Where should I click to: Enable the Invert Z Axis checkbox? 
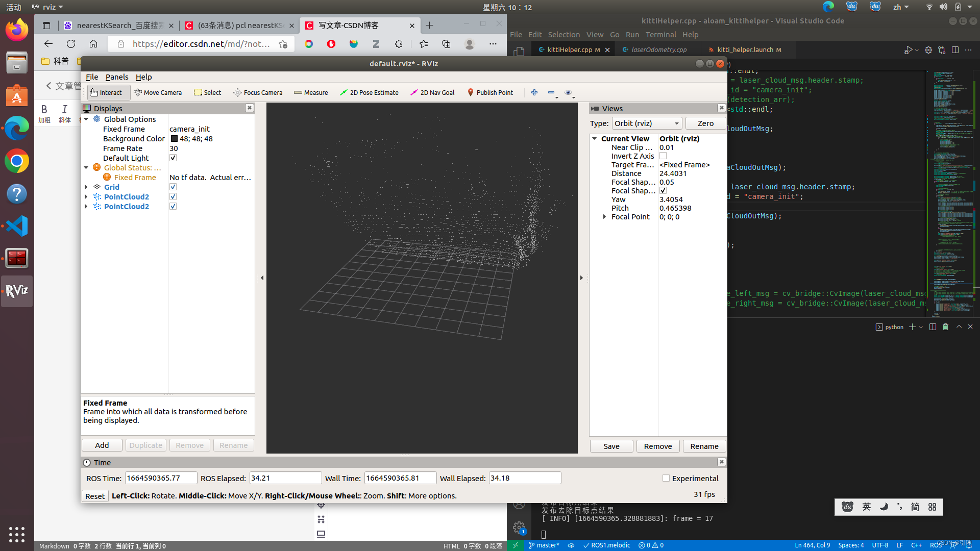coord(663,156)
